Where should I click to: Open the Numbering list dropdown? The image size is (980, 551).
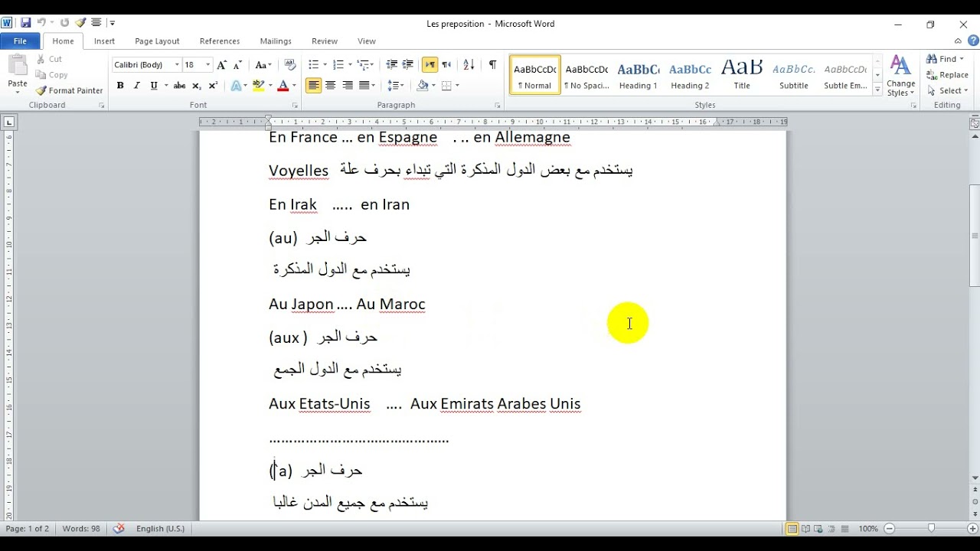pos(350,65)
